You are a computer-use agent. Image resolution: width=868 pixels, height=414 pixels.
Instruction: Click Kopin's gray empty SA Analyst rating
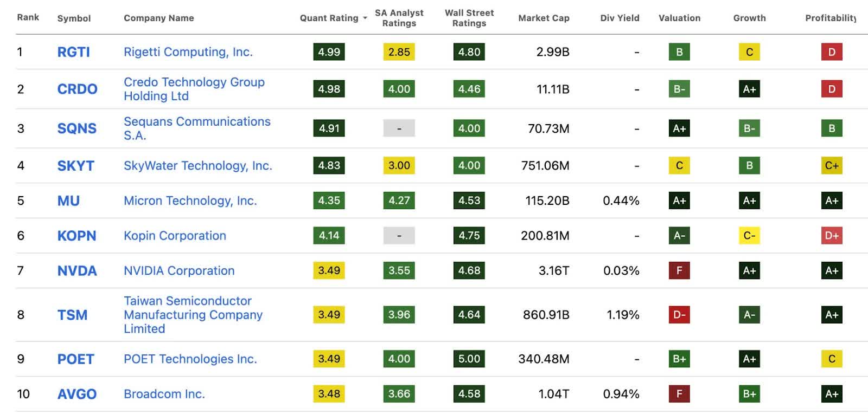tap(399, 236)
